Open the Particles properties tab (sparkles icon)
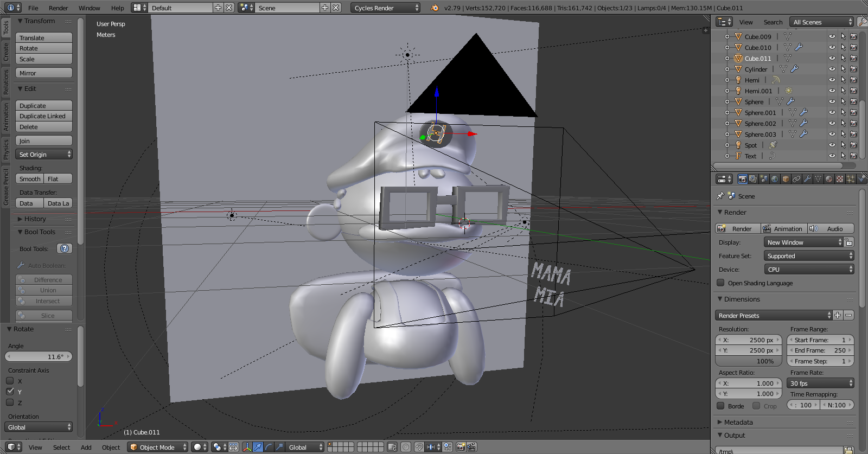This screenshot has height=454, width=868. [x=851, y=179]
